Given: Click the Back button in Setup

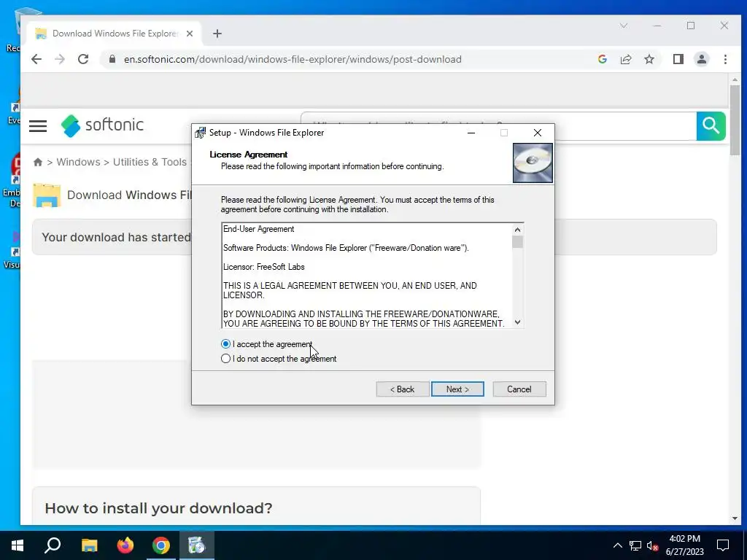Looking at the screenshot, I should click(403, 389).
